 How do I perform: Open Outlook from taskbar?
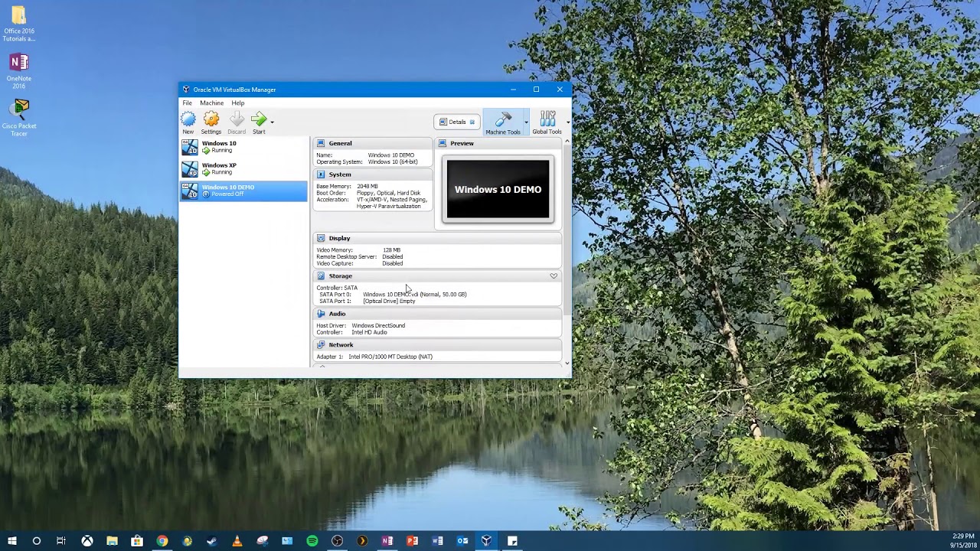[462, 541]
